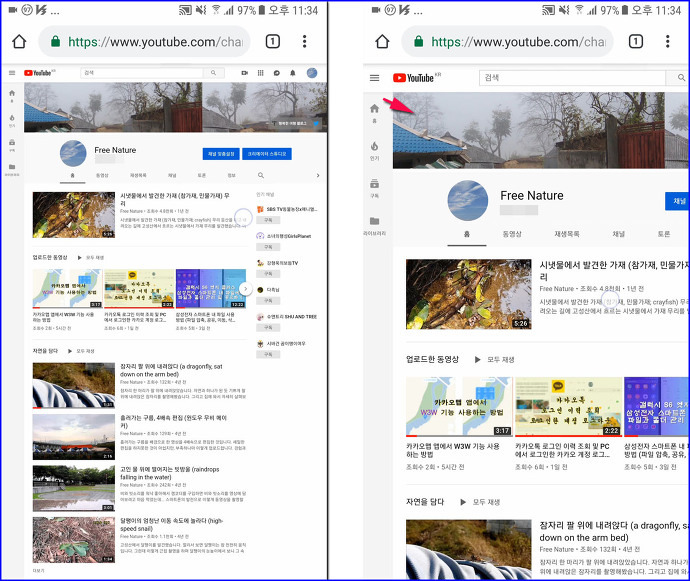Click the upload video camera icon
This screenshot has width=690, height=581.
coord(245,73)
